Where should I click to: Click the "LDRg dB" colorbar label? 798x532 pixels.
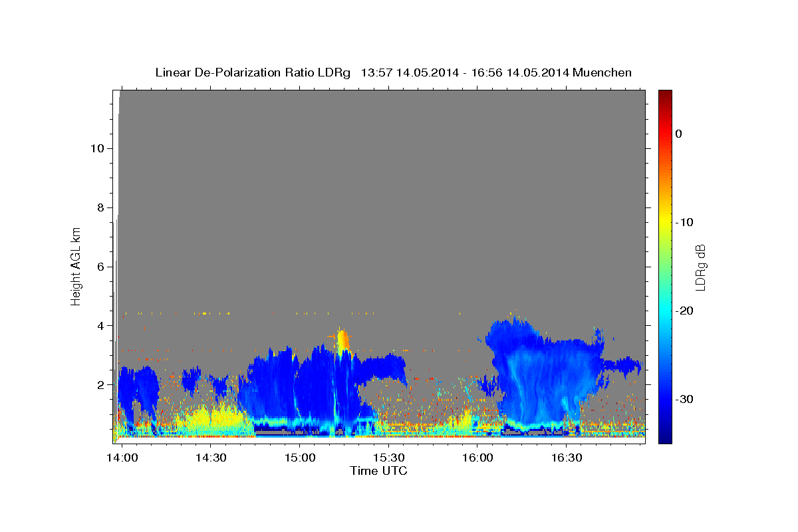700,267
